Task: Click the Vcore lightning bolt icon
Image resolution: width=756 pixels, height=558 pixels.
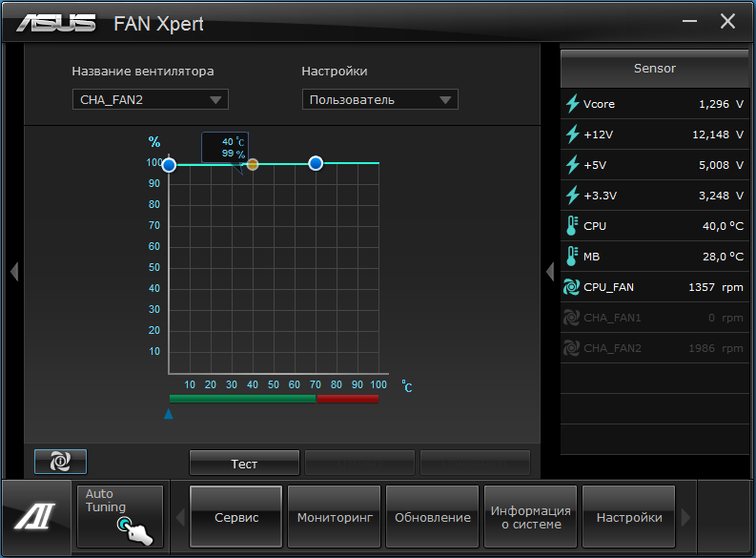Action: click(x=572, y=104)
